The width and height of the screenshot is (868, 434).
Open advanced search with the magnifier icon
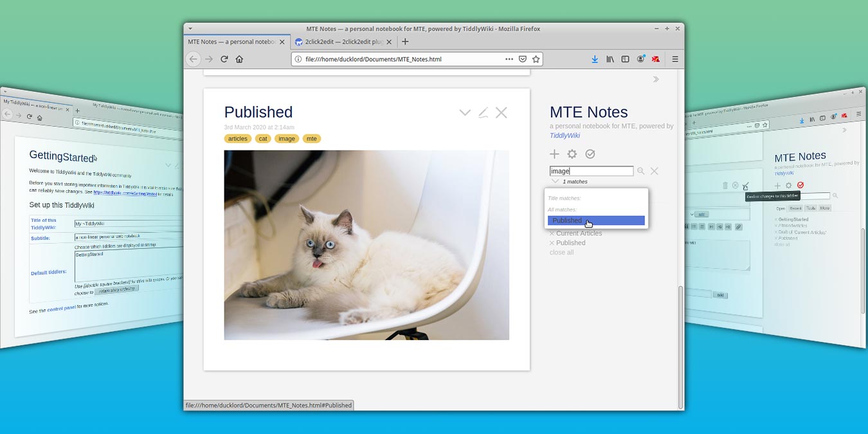(x=640, y=170)
